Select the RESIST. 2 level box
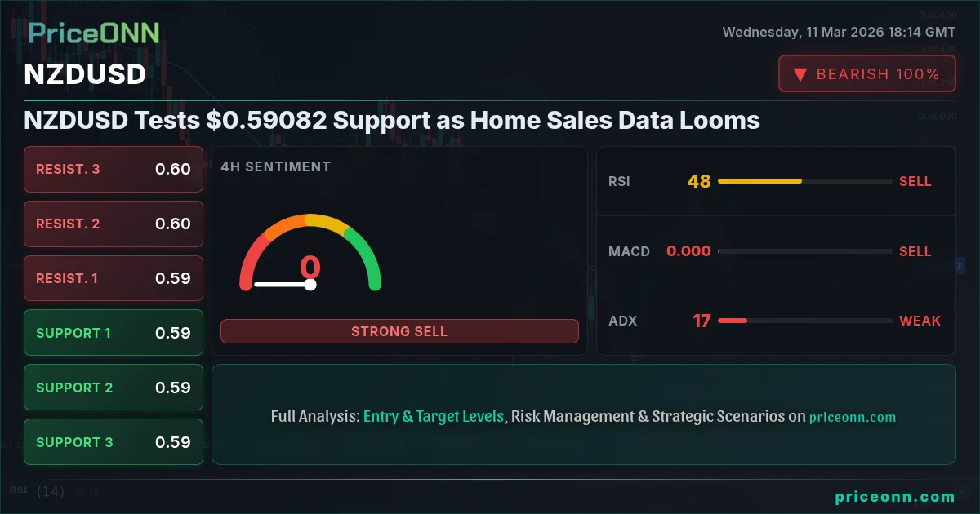 (x=114, y=224)
